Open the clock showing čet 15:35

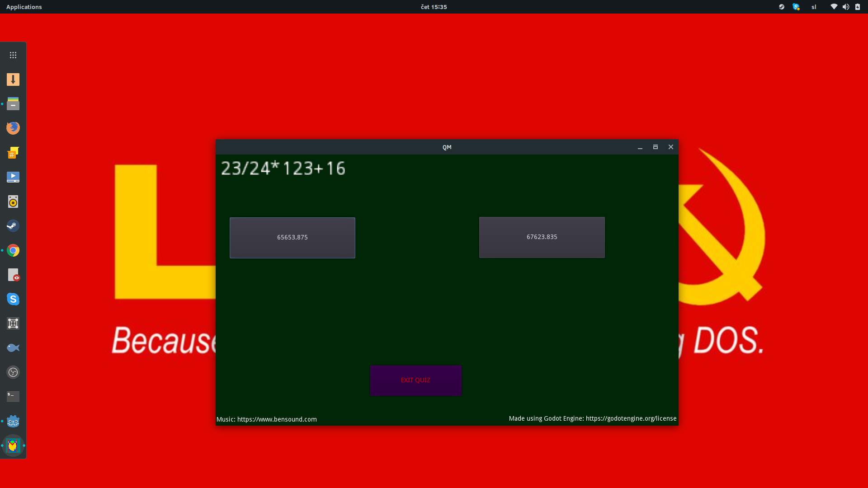[x=434, y=7]
